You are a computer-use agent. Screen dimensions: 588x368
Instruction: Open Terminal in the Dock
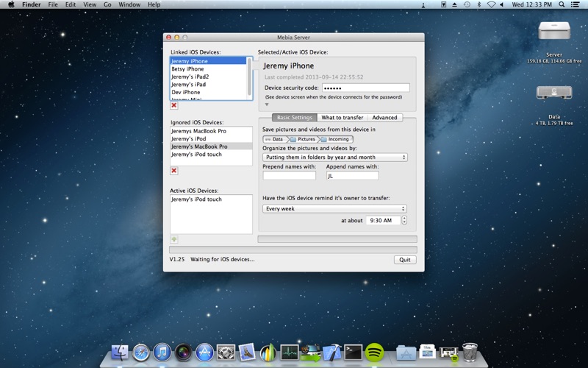tap(353, 353)
